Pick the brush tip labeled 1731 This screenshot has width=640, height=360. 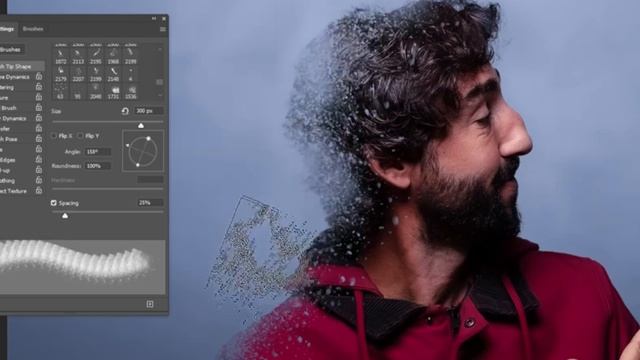[113, 91]
